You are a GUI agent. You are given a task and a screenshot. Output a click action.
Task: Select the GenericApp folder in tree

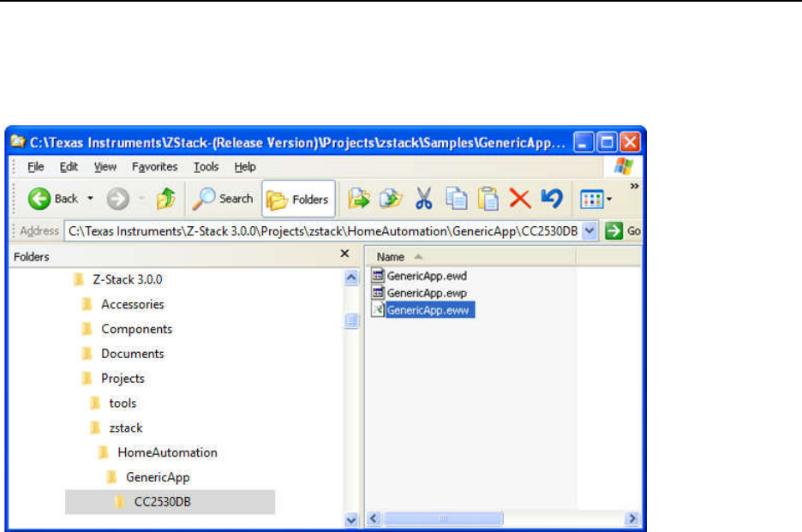click(x=149, y=477)
